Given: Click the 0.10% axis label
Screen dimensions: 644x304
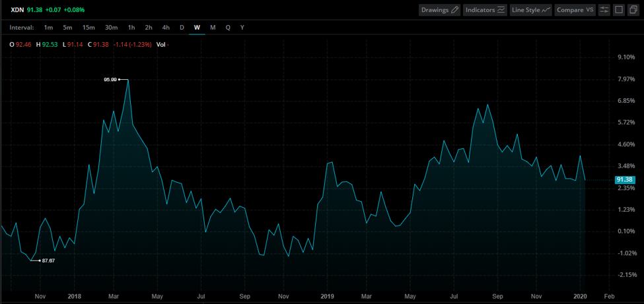Looking at the screenshot, I should click(626, 231).
